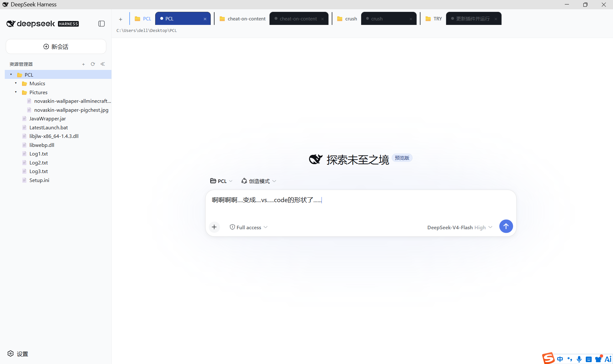Collapse the PCL root folder arrow
Viewport: 613px width, 364px height.
coord(11,75)
